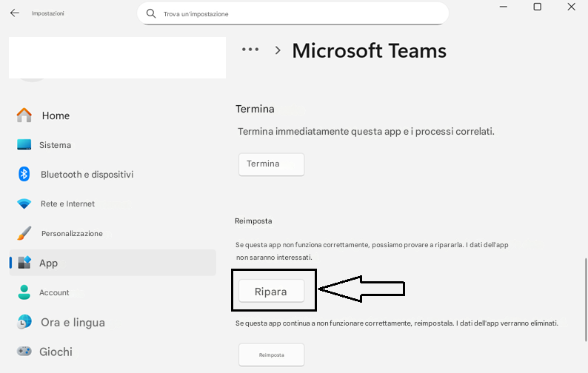Click the Ora e lingua globe icon
The image size is (588, 373).
[24, 322]
